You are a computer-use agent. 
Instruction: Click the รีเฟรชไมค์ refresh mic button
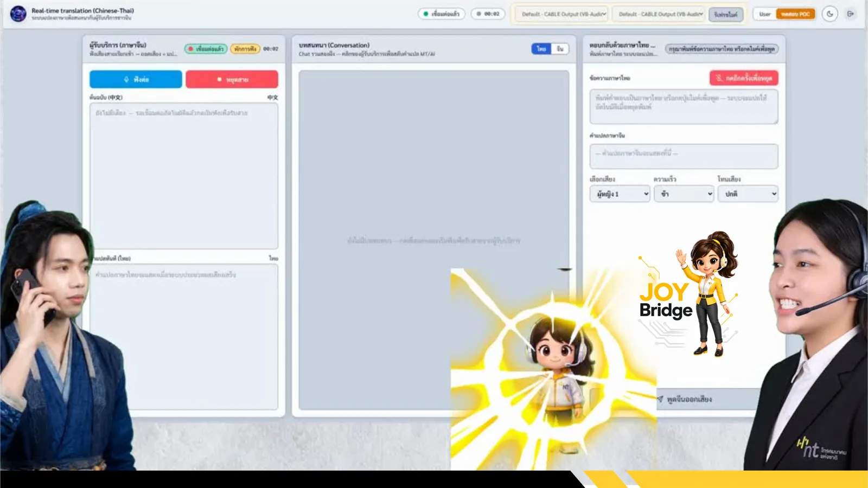coord(725,15)
